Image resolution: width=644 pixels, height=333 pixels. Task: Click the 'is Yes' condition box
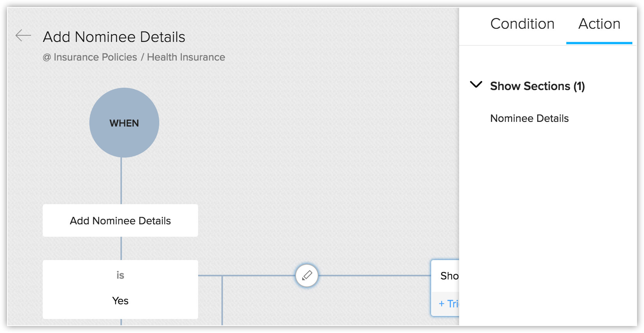click(120, 290)
